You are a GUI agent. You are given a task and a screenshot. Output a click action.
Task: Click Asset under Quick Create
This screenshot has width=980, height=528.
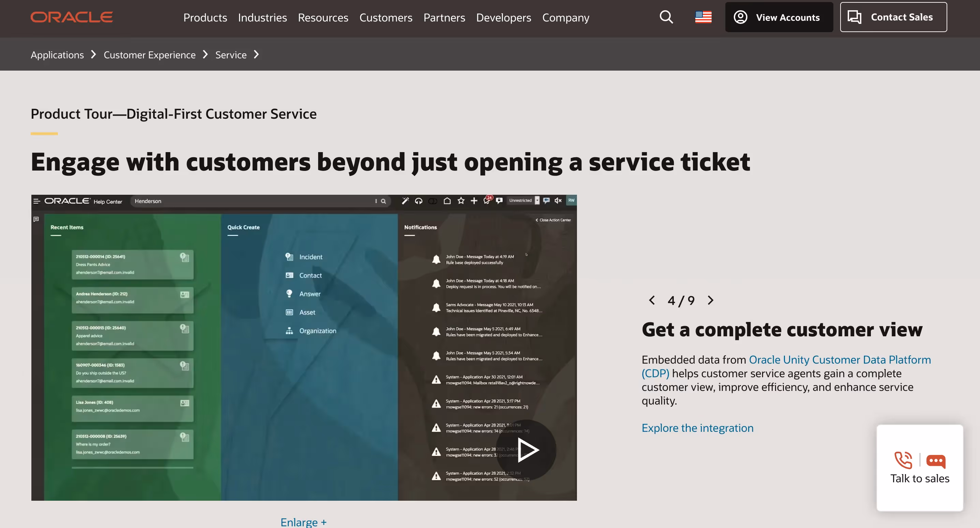coord(300,312)
